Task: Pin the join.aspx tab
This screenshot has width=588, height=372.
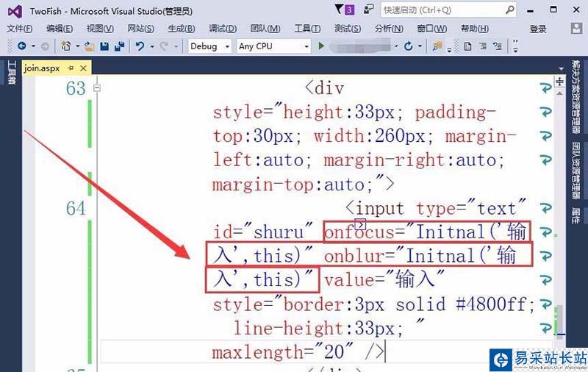Action: [x=71, y=68]
